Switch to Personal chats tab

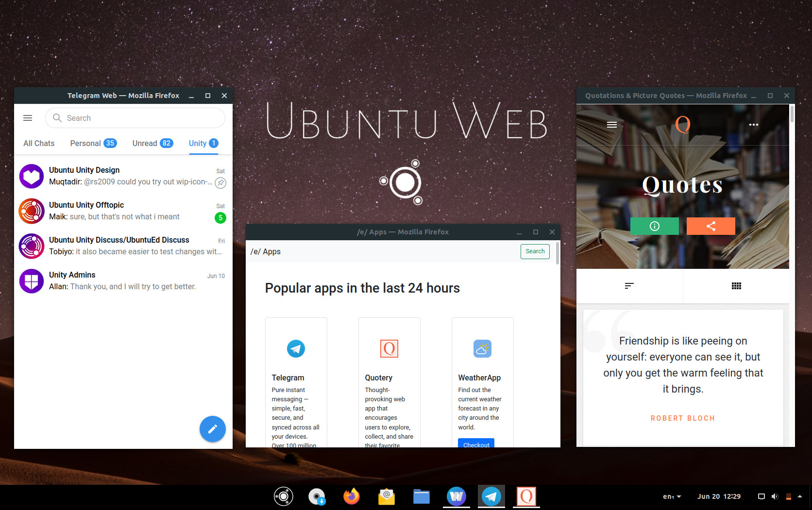tap(93, 143)
